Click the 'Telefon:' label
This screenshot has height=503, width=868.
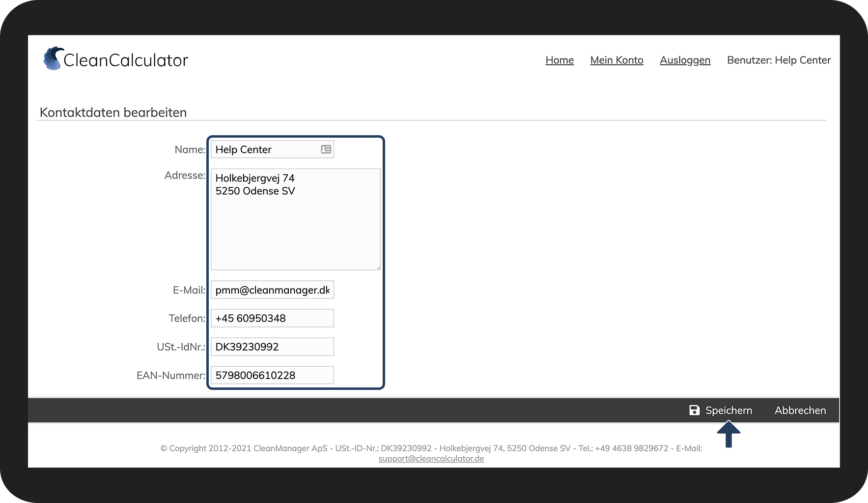(x=187, y=318)
